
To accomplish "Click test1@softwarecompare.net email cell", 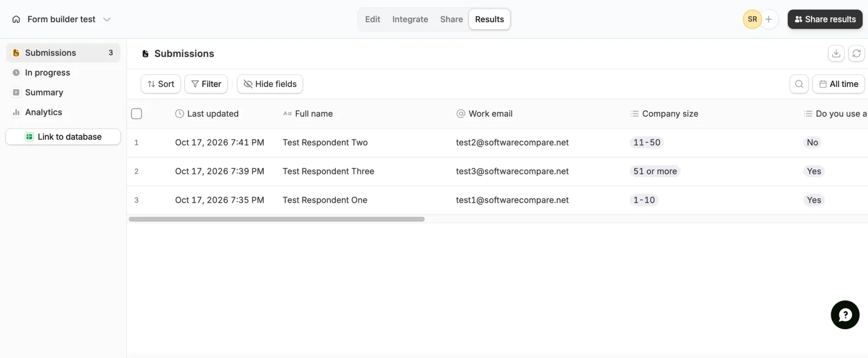I will pyautogui.click(x=512, y=200).
